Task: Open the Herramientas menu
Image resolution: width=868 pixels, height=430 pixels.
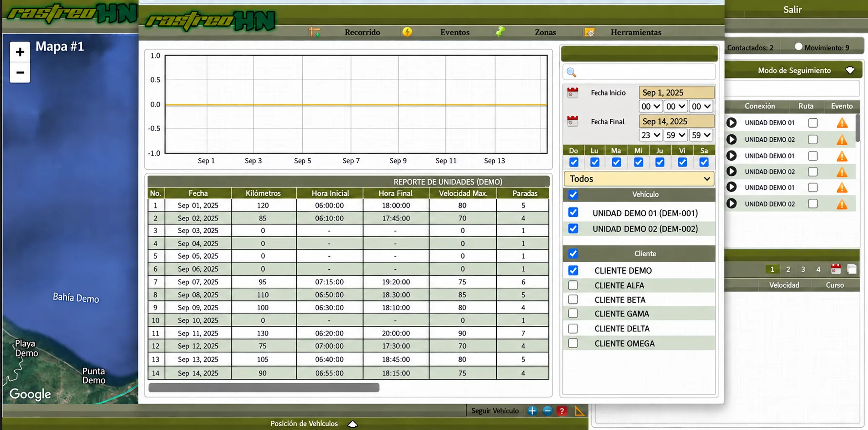Action: [636, 32]
